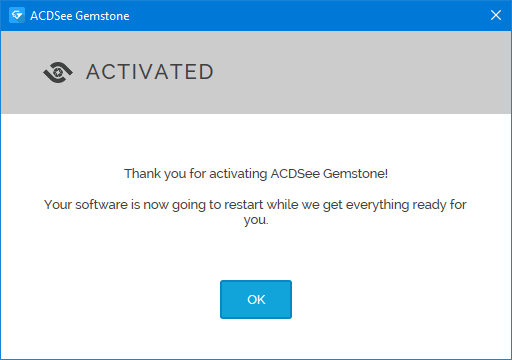Click the letter A starting ACTIVATED
Viewport: 512px width, 360px height.
pos(92,72)
